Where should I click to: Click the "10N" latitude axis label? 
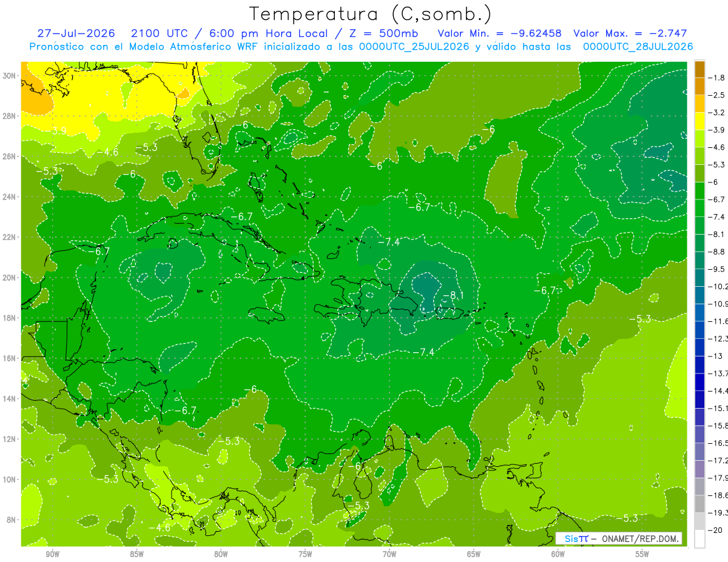(x=10, y=480)
